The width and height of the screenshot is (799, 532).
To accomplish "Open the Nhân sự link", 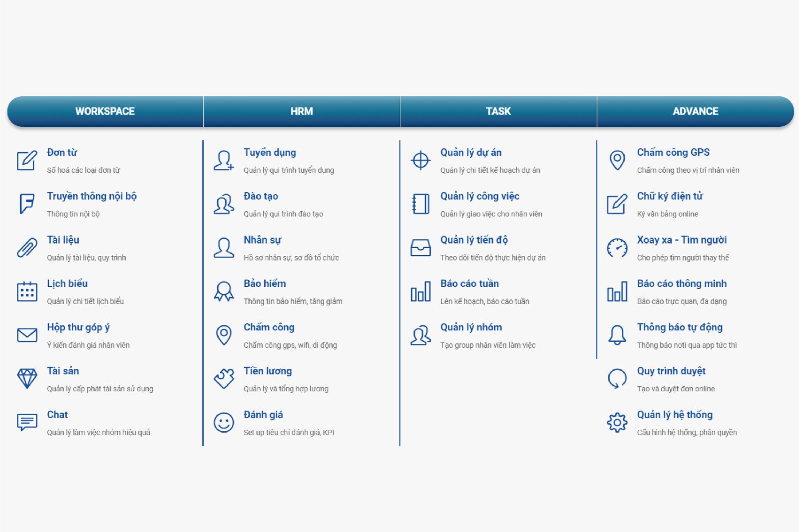I will tap(262, 240).
